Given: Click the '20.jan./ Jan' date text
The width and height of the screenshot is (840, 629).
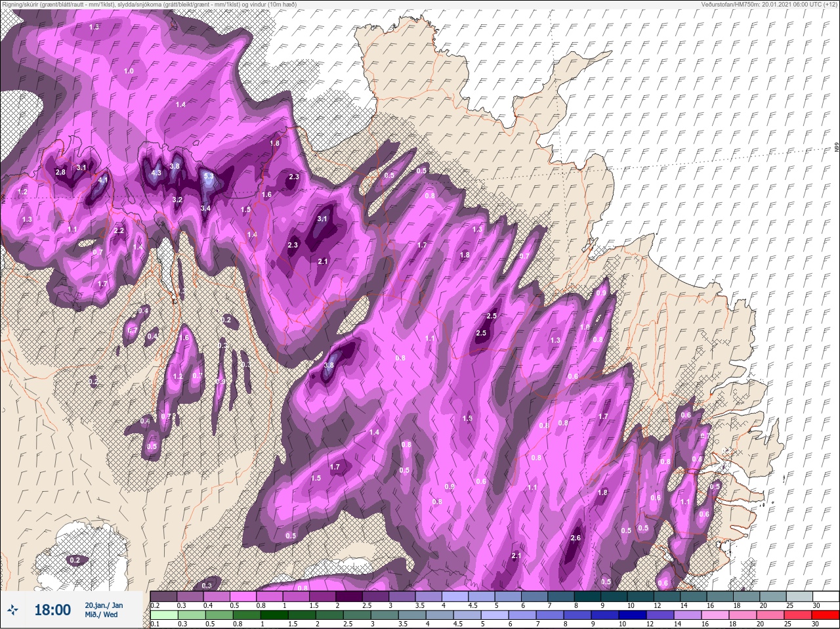Looking at the screenshot, I should click(x=104, y=605).
